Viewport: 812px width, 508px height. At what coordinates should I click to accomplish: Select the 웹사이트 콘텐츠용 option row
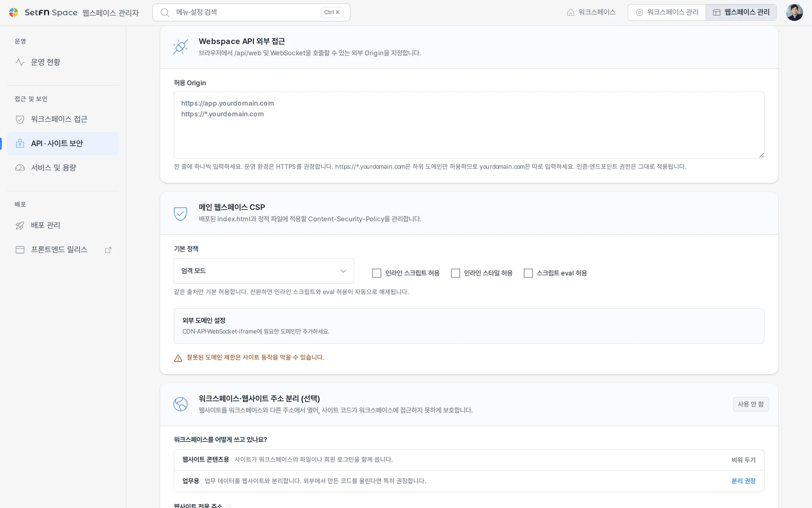coord(469,460)
